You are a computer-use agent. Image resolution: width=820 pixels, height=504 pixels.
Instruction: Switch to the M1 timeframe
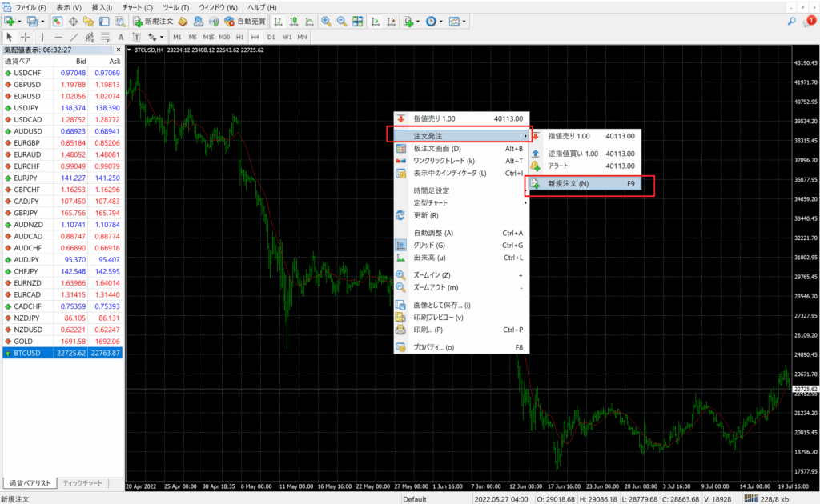coord(177,37)
